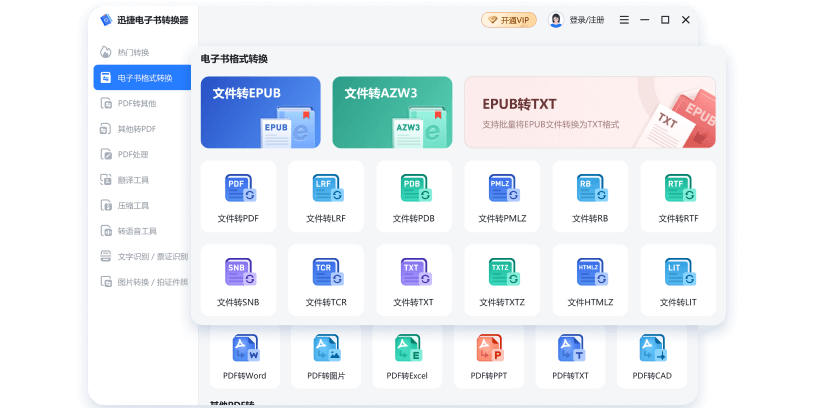Open the 文件转SNB converter

point(238,273)
